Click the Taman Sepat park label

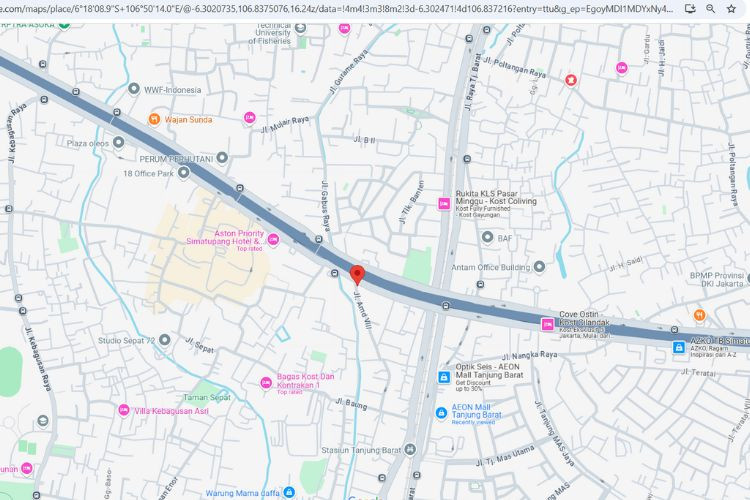click(207, 397)
